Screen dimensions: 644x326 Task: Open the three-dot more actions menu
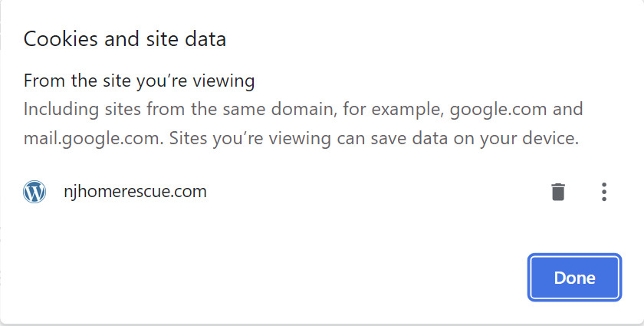(x=604, y=192)
